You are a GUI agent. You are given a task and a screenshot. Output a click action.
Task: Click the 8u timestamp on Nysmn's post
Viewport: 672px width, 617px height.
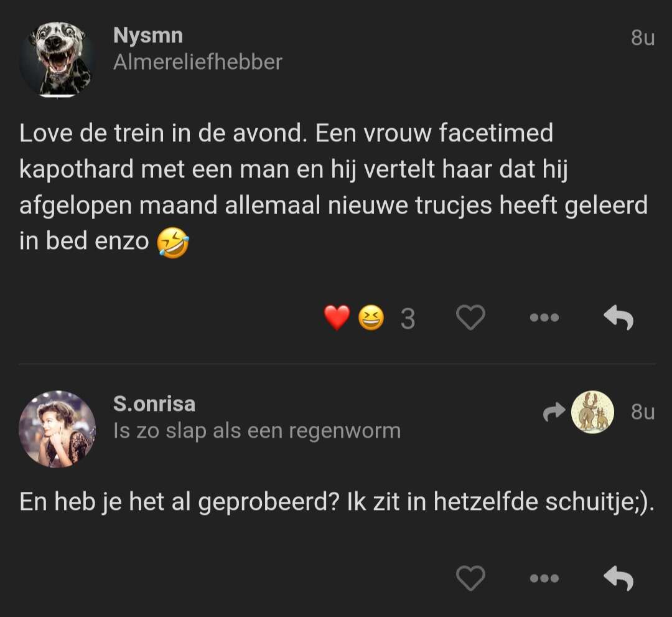pyautogui.click(x=643, y=37)
